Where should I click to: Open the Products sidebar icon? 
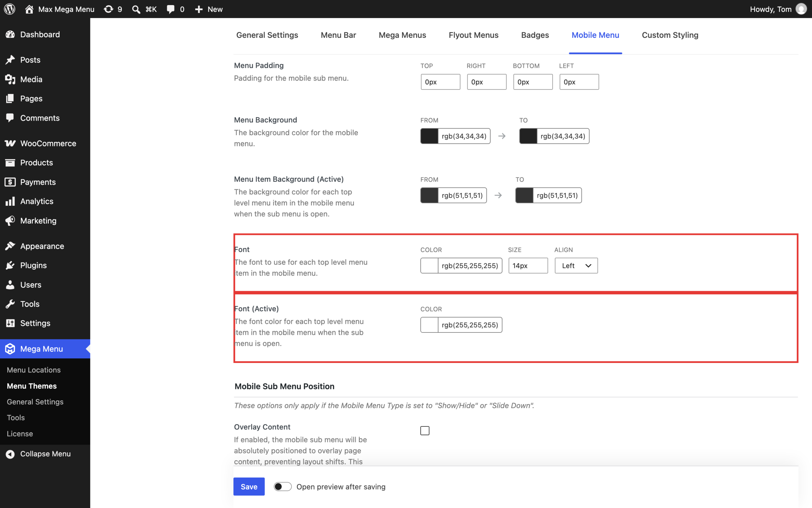(x=10, y=163)
